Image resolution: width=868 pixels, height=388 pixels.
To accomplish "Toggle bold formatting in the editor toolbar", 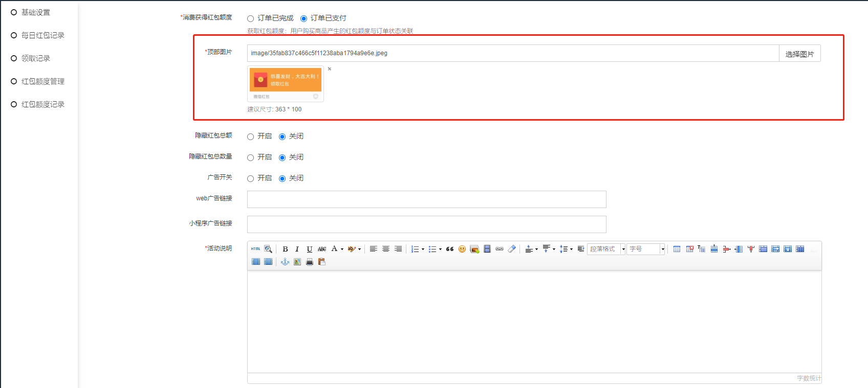I will point(285,249).
